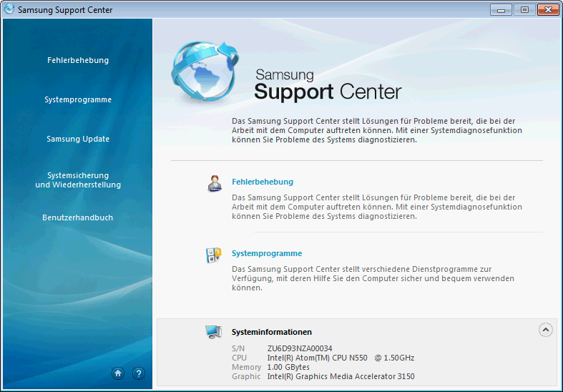The height and width of the screenshot is (392, 563).
Task: Open the blue Systemprogramme heading link
Action: (x=267, y=253)
